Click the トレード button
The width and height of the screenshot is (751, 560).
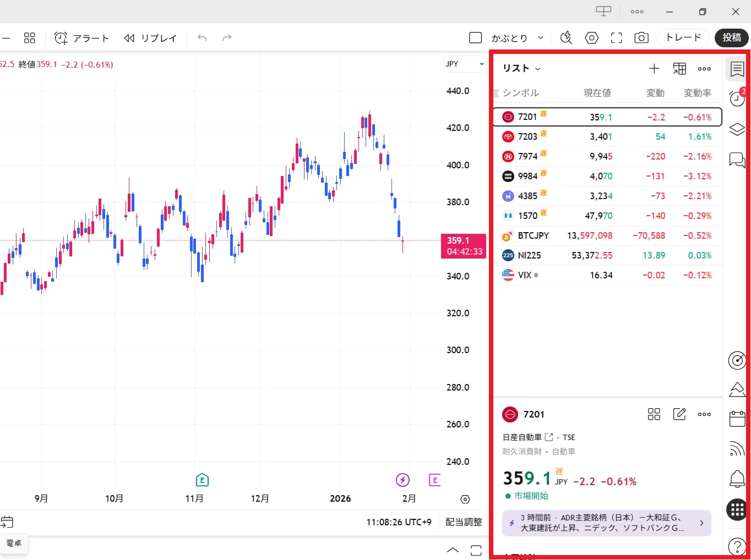[x=683, y=37]
